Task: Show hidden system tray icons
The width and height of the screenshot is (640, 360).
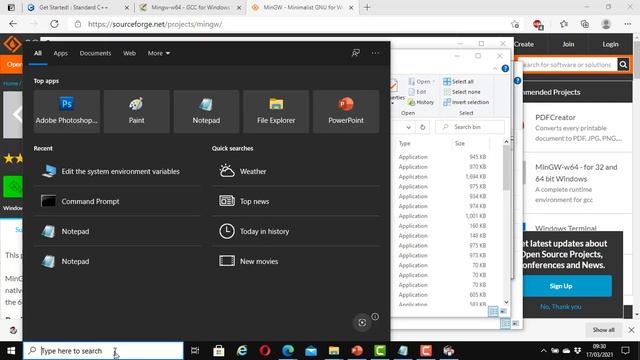Action: click(x=543, y=351)
